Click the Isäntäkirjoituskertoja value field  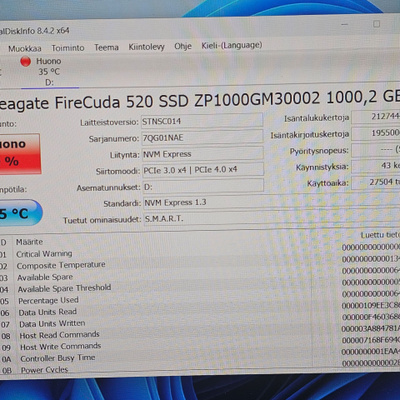(376, 133)
